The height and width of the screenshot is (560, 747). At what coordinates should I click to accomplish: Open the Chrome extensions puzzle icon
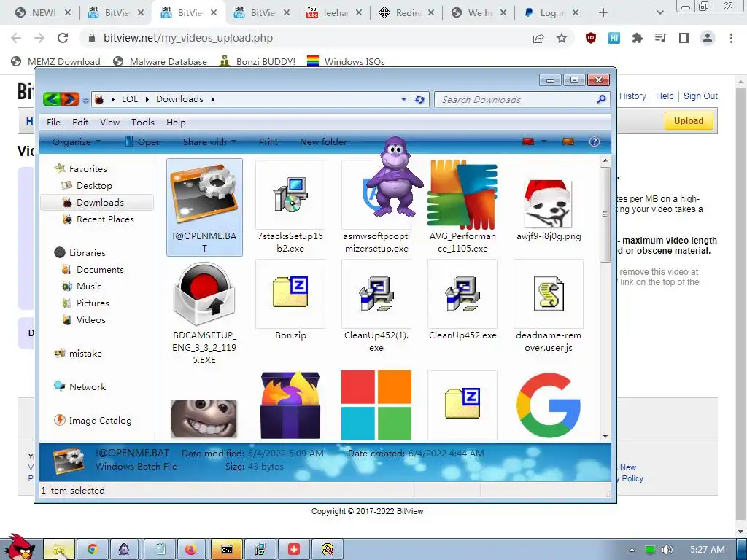(637, 38)
